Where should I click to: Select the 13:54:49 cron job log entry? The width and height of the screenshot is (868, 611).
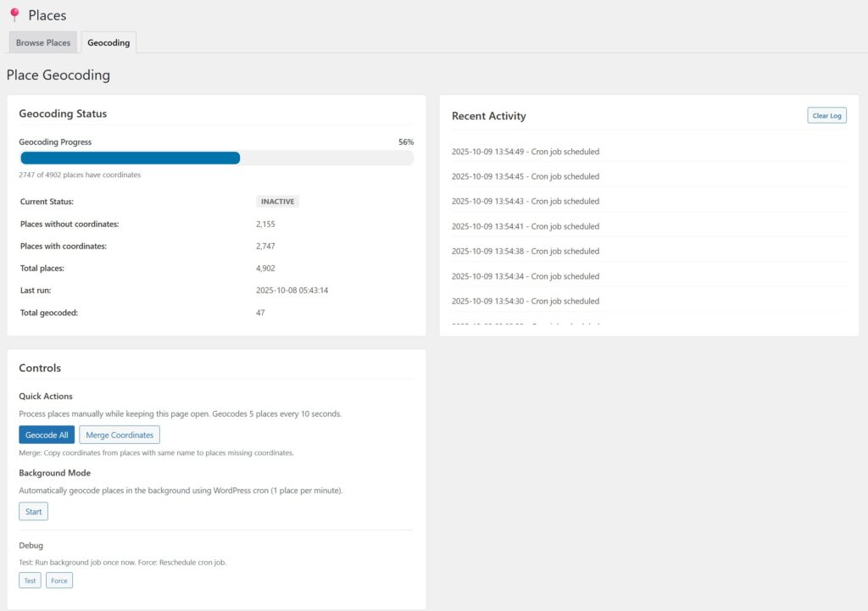(x=526, y=152)
